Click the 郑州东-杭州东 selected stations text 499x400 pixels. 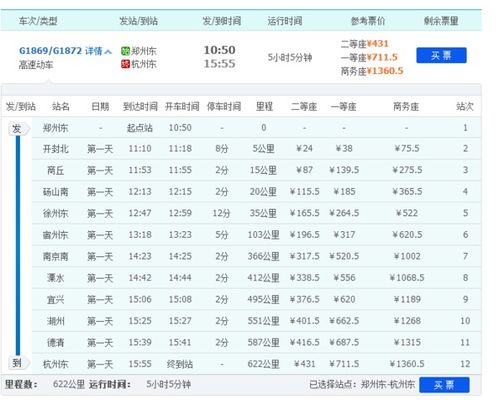[388, 385]
